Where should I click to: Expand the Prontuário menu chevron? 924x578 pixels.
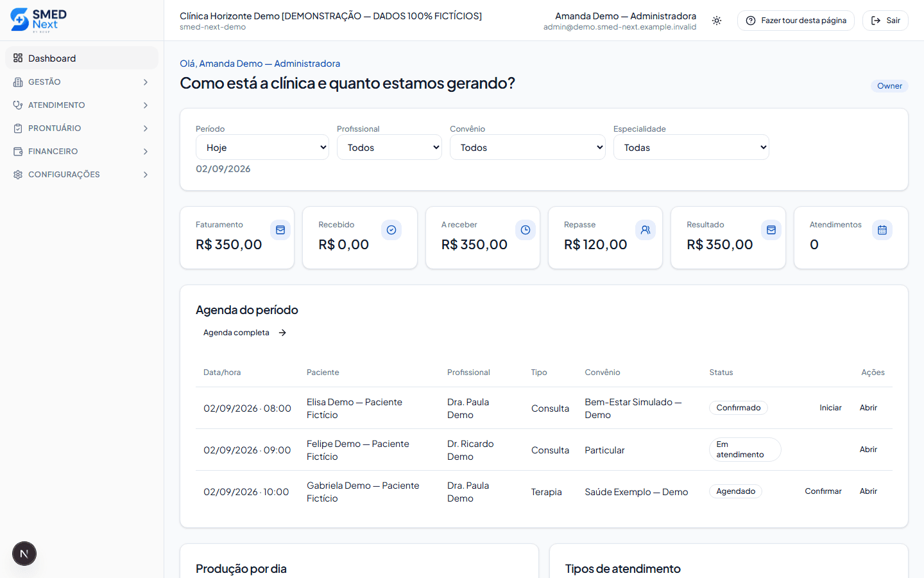click(x=146, y=128)
